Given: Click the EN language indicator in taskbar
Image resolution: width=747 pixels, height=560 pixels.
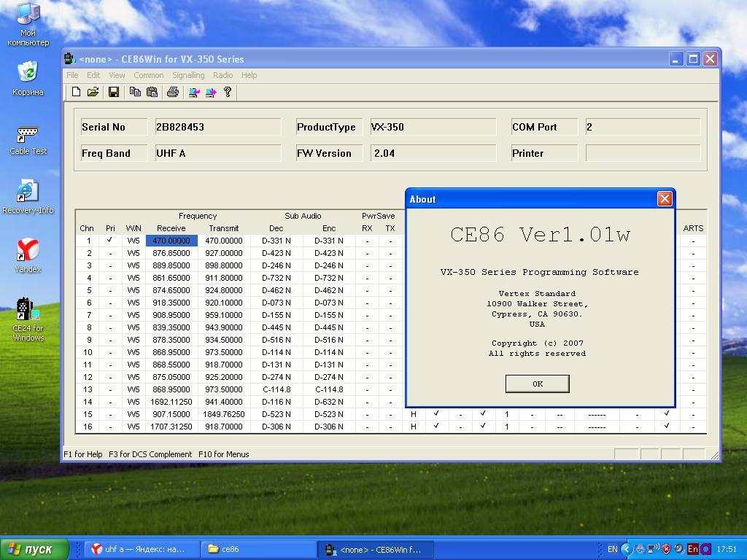Looking at the screenshot, I should (x=613, y=549).
